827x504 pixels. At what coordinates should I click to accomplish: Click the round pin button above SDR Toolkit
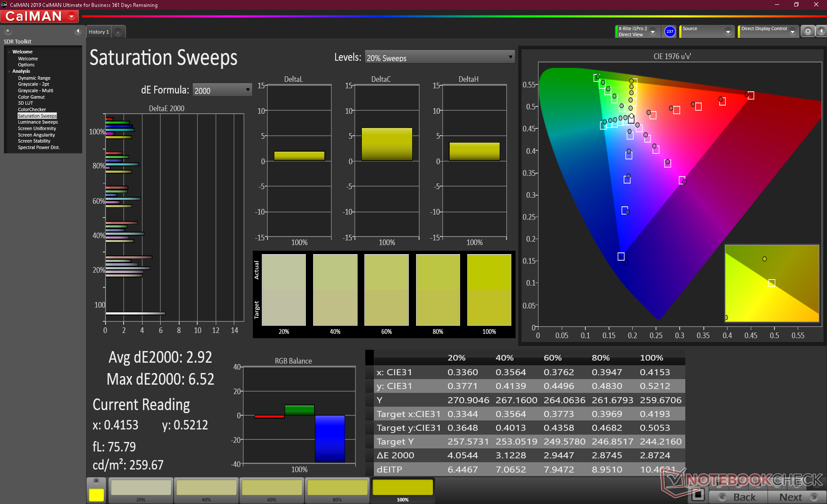click(x=8, y=31)
